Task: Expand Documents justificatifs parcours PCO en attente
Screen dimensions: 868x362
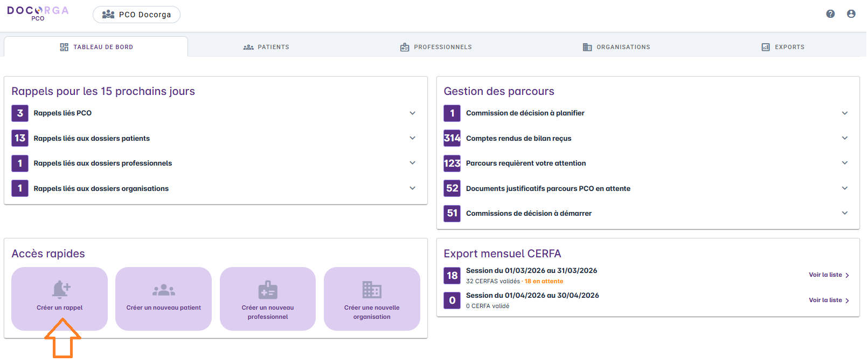Action: [x=844, y=188]
